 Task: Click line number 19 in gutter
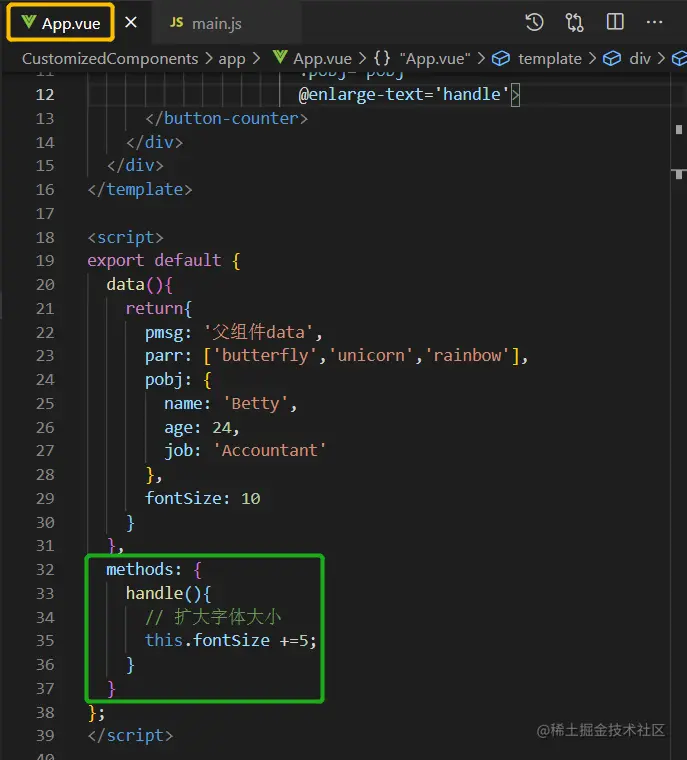pos(45,261)
